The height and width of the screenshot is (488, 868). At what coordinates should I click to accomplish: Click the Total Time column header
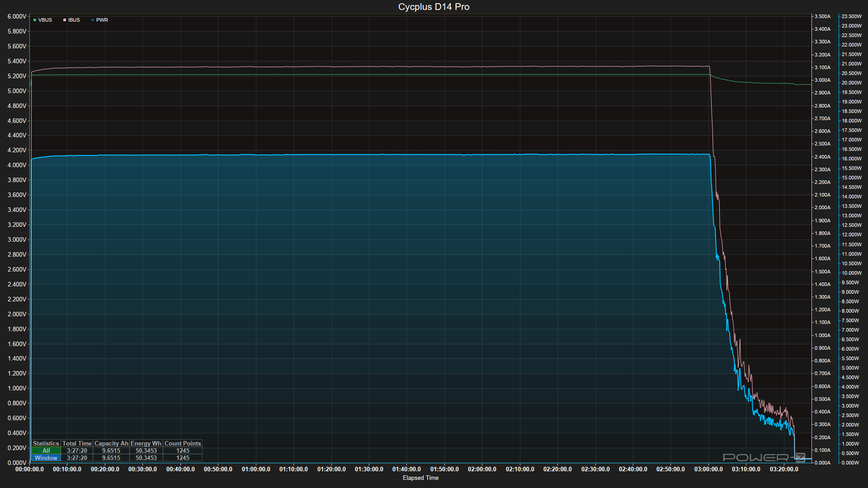[x=77, y=443]
